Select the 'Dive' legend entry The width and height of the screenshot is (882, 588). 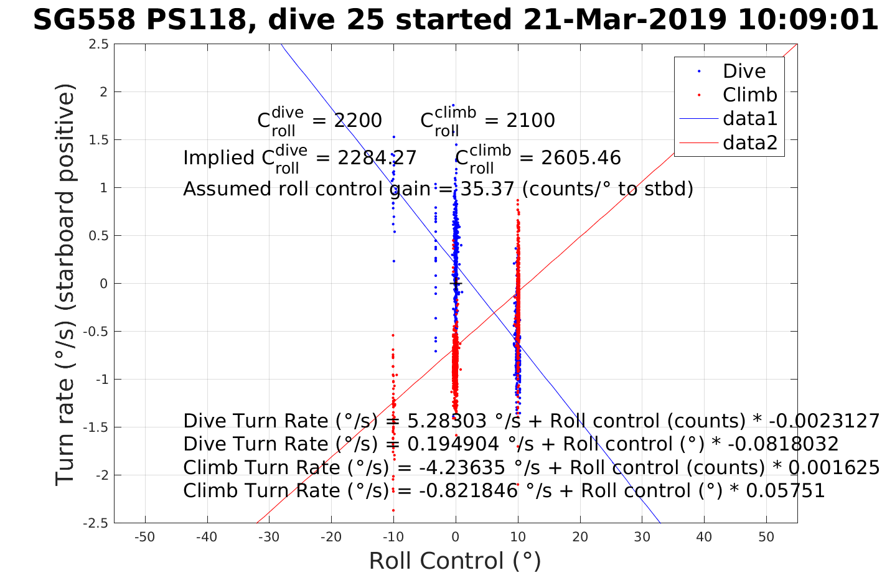[744, 71]
